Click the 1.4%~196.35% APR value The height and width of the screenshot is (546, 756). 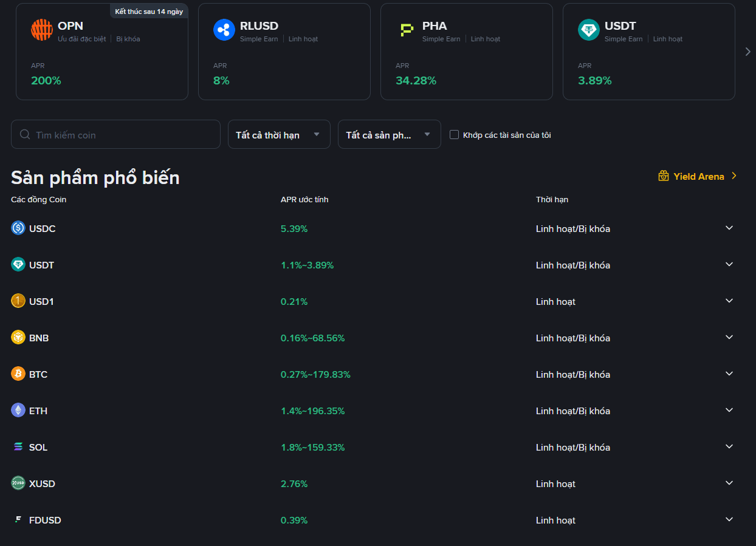[x=312, y=411]
